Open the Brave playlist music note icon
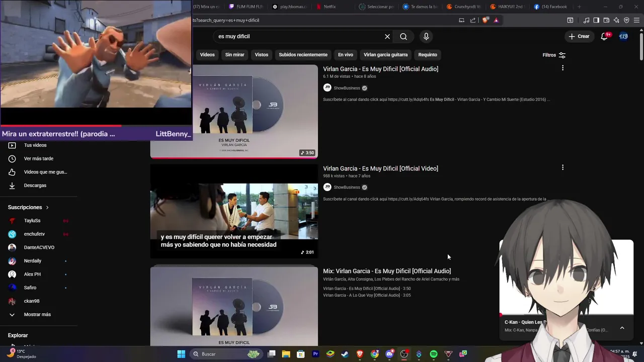 point(586,20)
